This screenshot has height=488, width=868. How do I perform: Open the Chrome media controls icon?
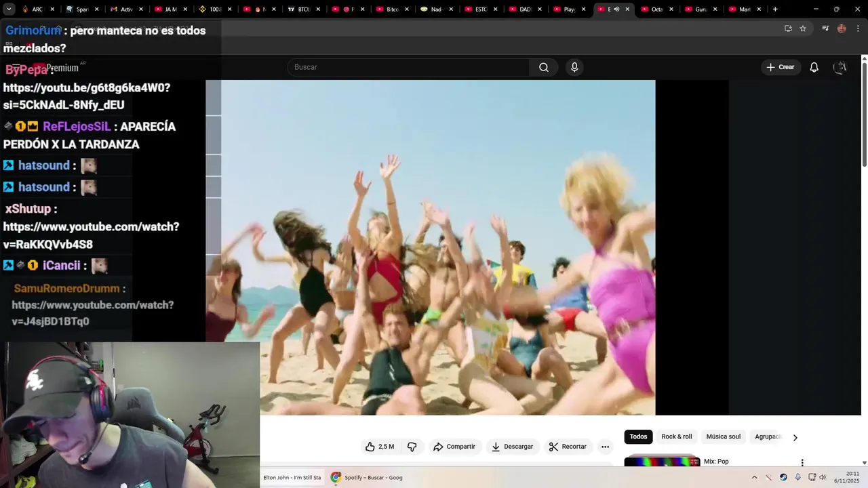pyautogui.click(x=825, y=28)
